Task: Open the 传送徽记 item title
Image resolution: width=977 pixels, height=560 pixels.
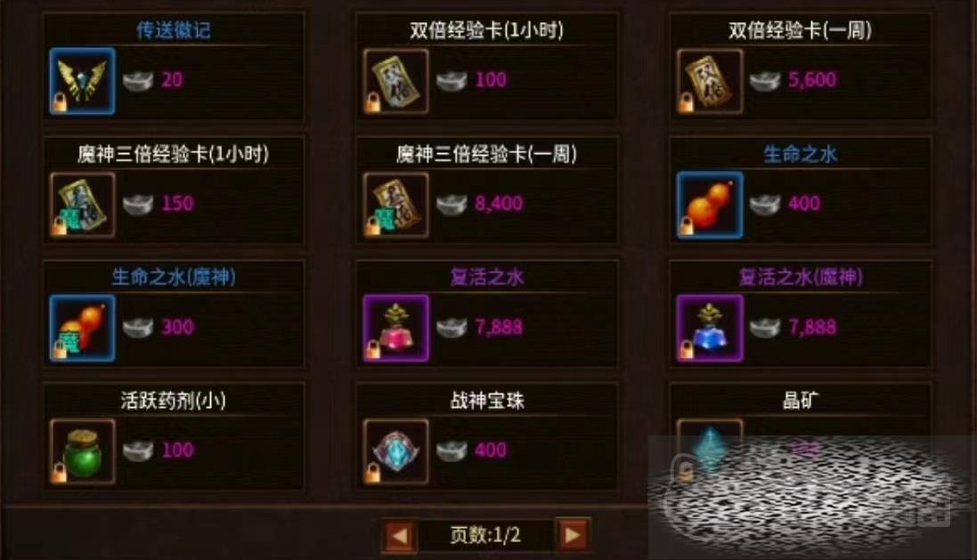Action: coord(173,30)
